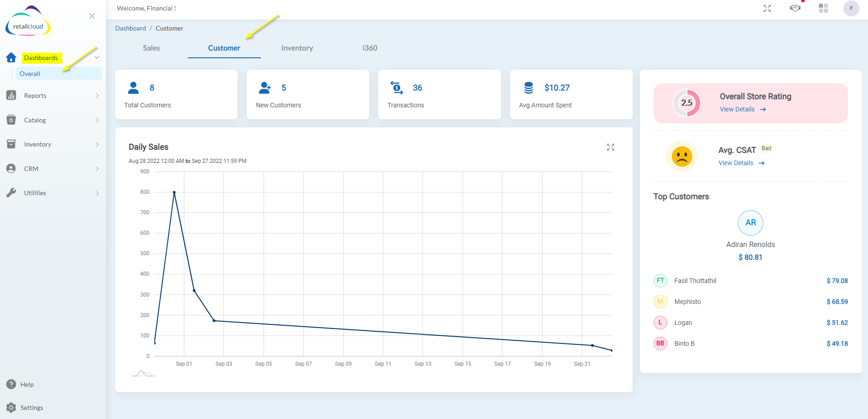View Details of Avg. CSAT
Viewport: 868px width, 419px height.
coord(741,163)
